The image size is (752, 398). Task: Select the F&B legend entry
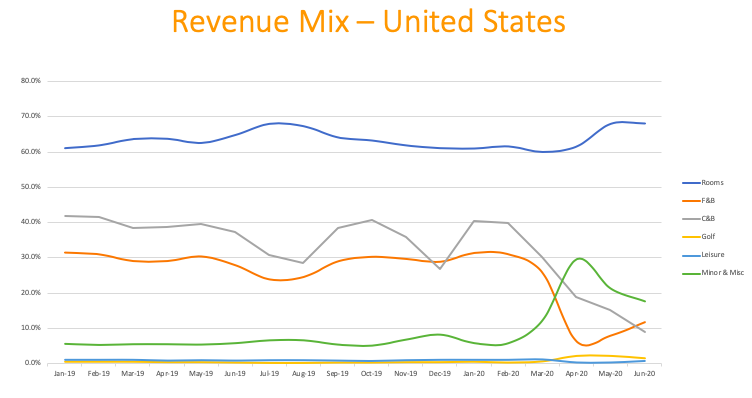[x=698, y=200]
